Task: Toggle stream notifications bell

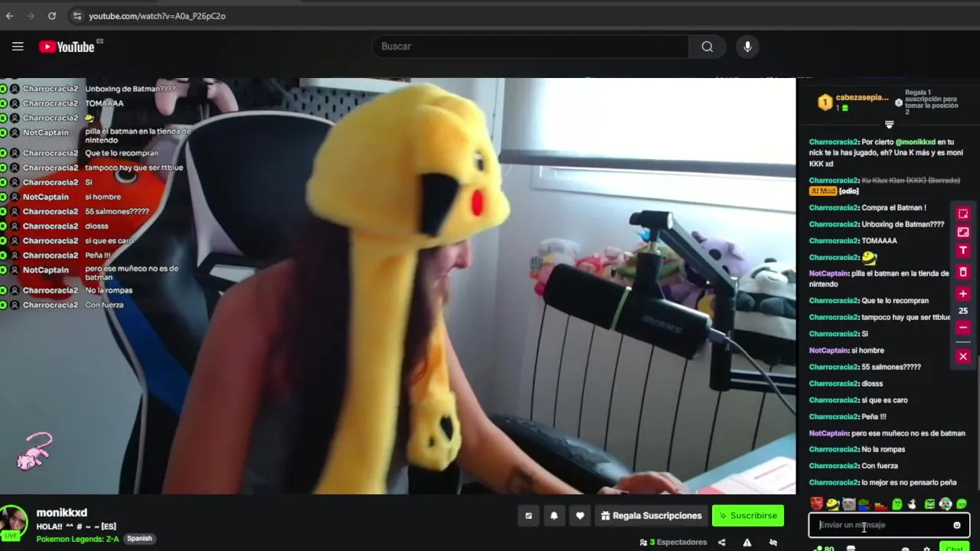Action: [x=554, y=516]
